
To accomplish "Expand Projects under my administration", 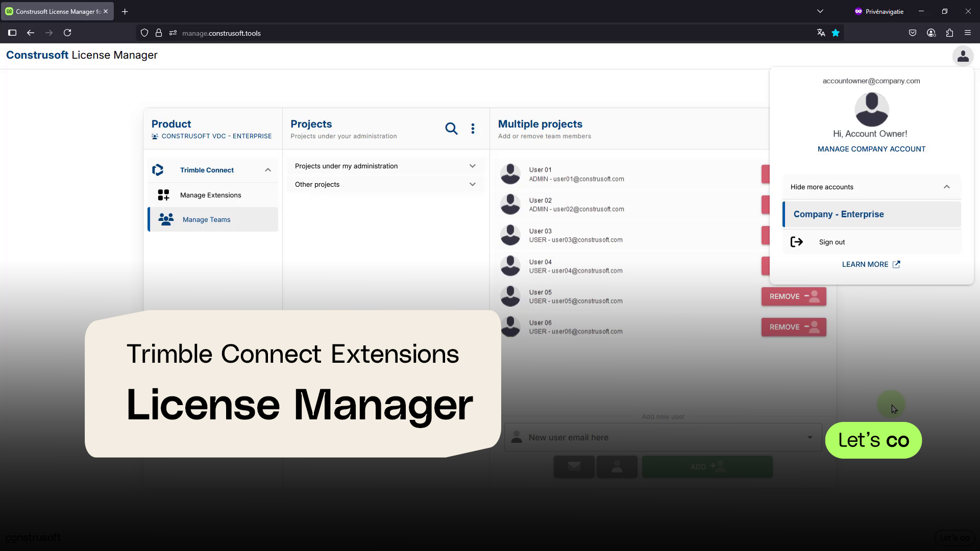I will [385, 166].
